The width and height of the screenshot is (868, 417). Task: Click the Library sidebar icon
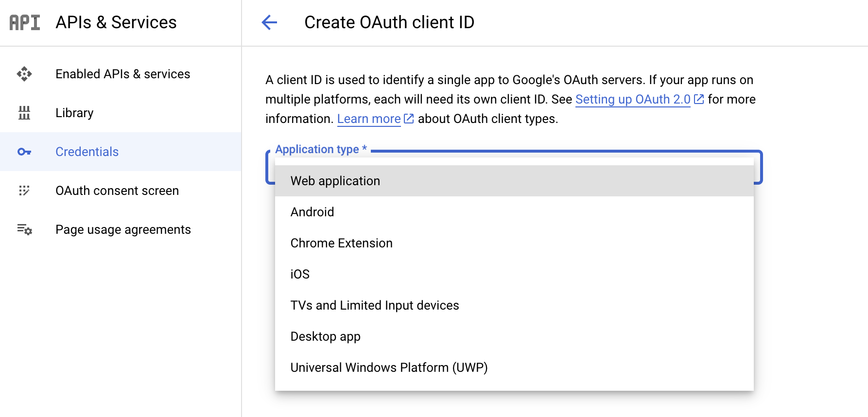click(x=24, y=113)
